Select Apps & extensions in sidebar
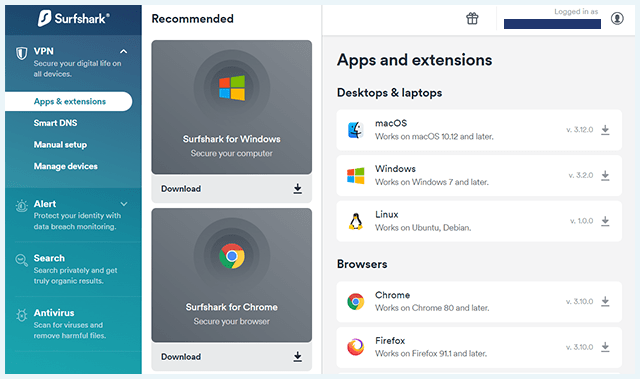640x379 pixels. pos(69,101)
